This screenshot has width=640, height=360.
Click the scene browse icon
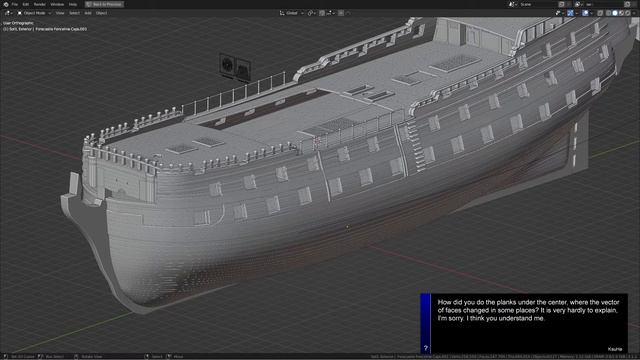512,4
